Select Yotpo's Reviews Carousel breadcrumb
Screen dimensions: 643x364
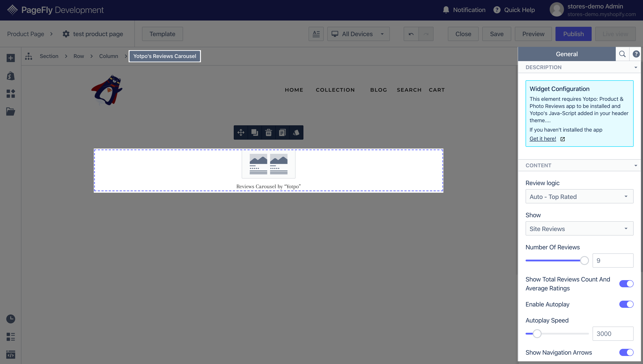point(165,56)
